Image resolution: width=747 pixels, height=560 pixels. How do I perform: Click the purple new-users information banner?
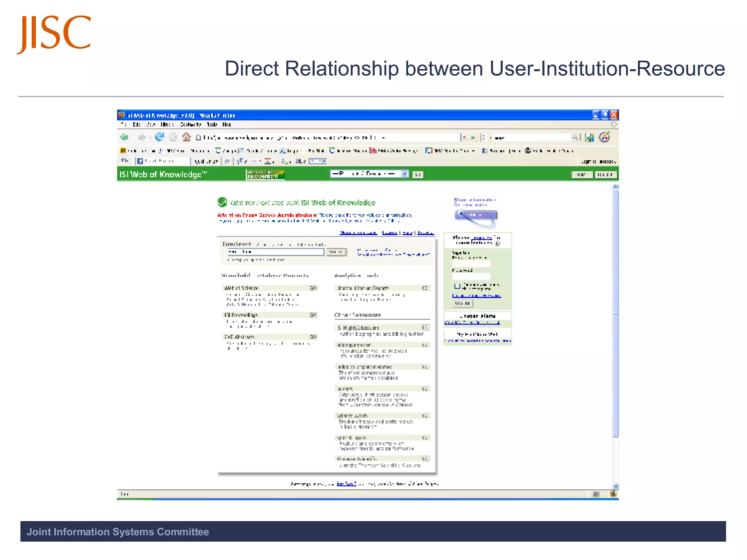pos(476,215)
